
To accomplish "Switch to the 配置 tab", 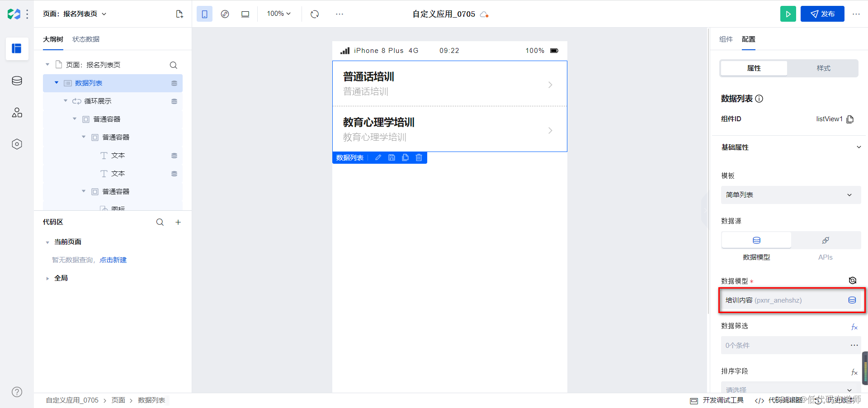I will pyautogui.click(x=749, y=39).
